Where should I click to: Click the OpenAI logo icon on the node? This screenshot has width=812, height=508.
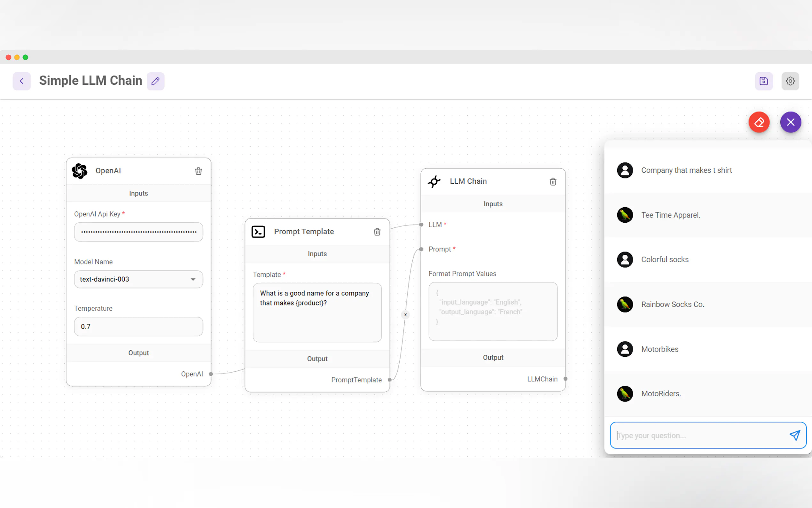[x=80, y=171]
